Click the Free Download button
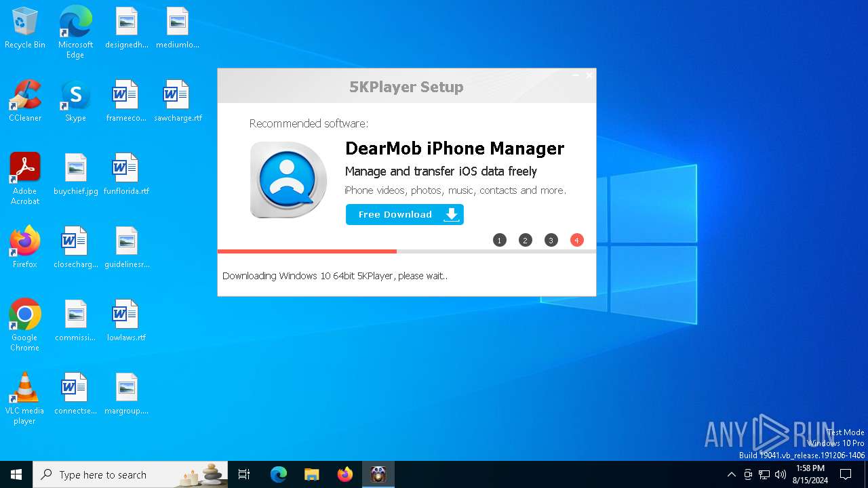Viewport: 868px width, 488px height. click(405, 214)
